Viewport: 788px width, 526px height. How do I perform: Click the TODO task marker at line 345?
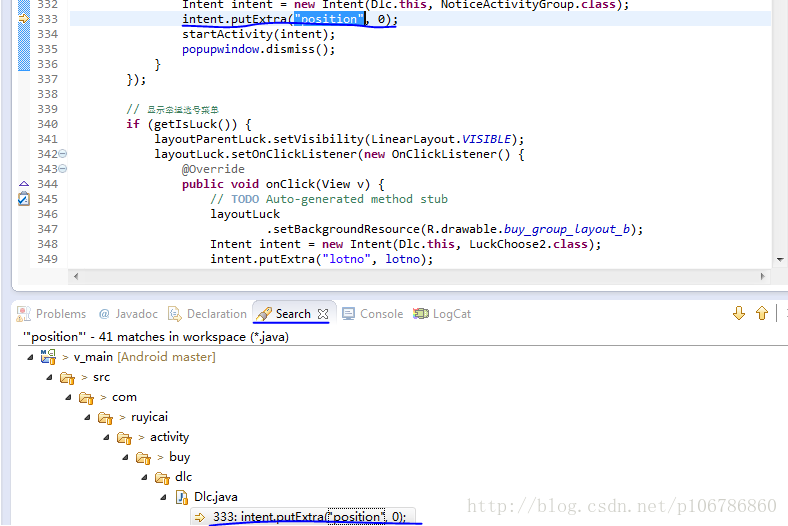pos(24,199)
